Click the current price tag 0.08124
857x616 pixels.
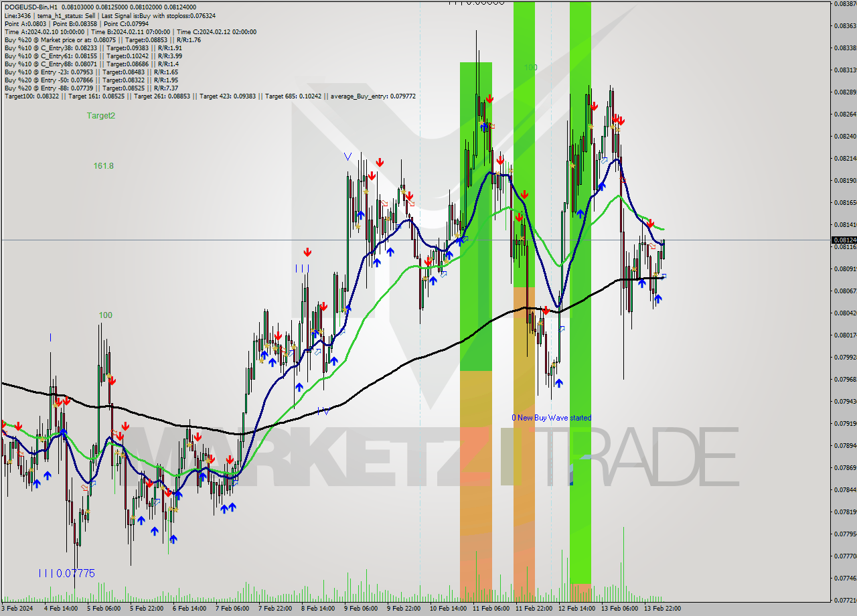[x=844, y=240]
